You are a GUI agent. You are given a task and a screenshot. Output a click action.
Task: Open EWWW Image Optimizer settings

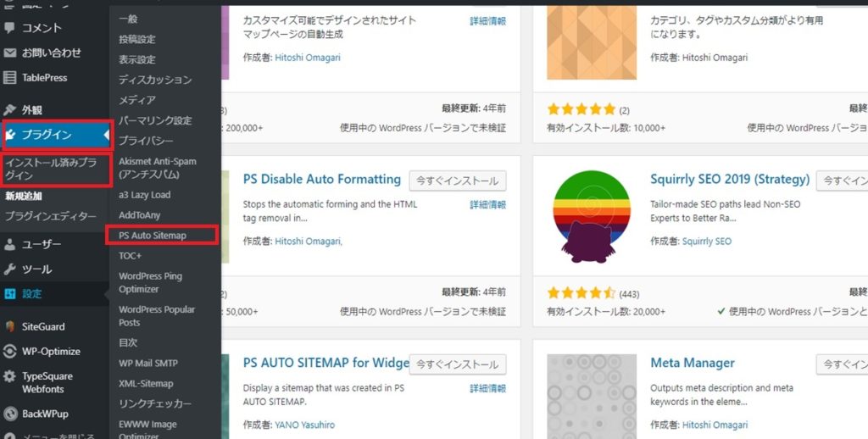(x=147, y=431)
